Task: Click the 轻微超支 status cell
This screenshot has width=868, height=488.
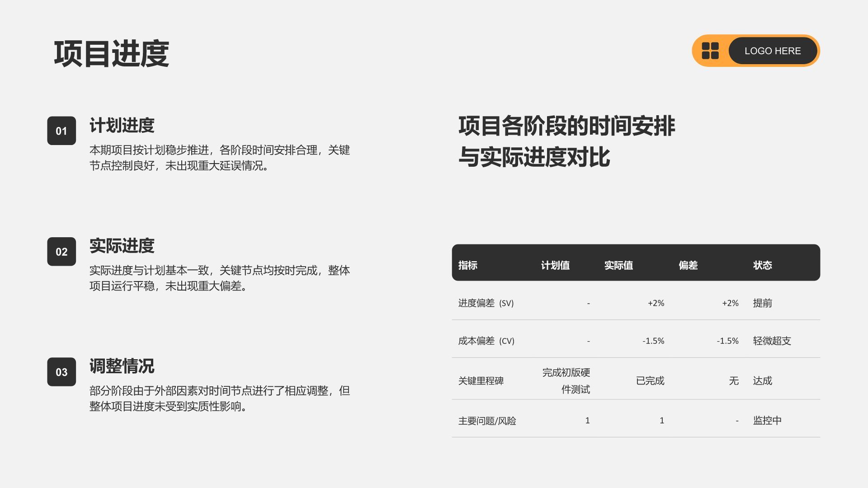Action: point(772,341)
